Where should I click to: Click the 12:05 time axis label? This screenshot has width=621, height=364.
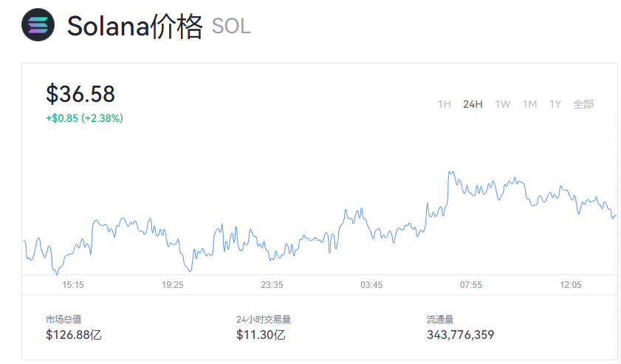(x=571, y=285)
